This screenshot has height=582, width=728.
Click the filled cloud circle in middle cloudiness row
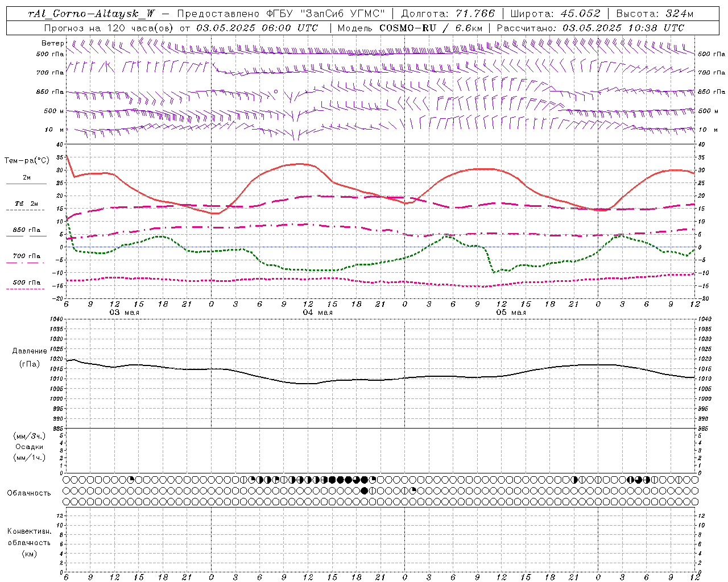(x=365, y=490)
